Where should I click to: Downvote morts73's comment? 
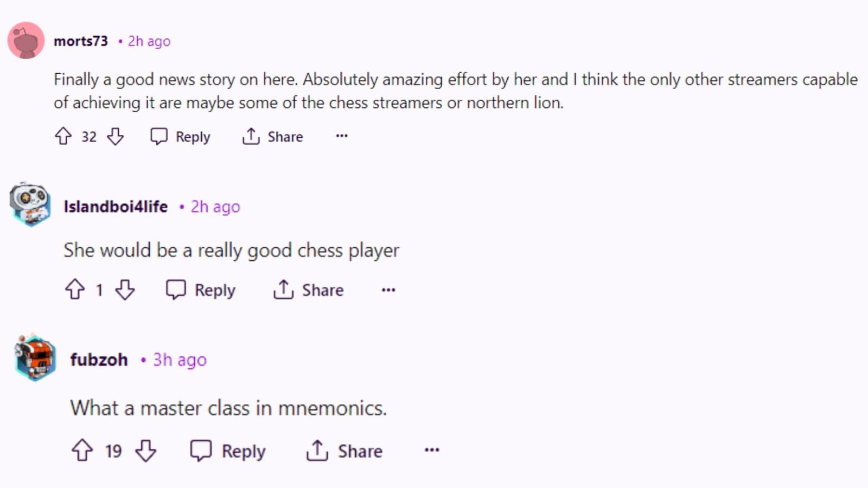tap(116, 137)
